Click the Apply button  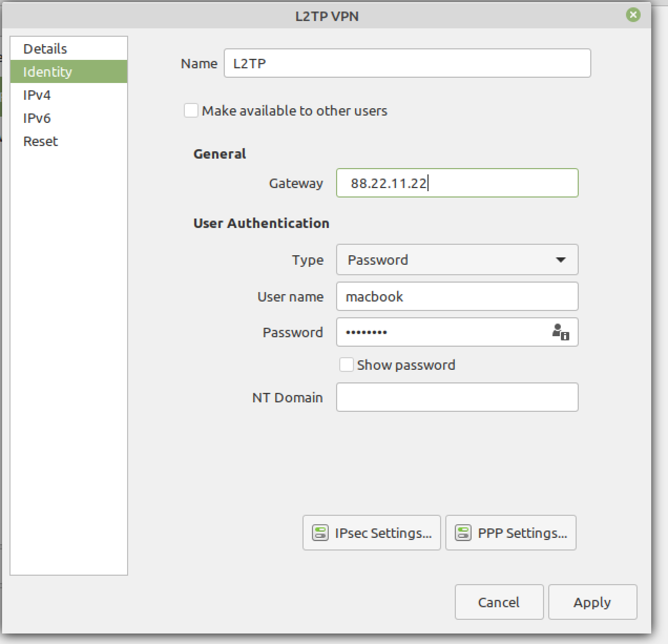592,602
